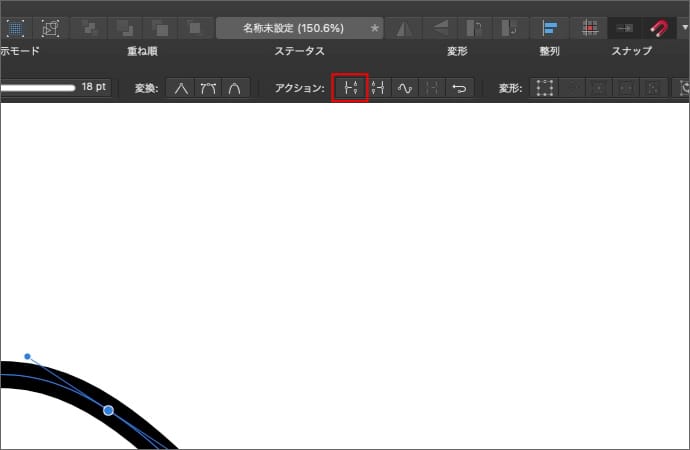Toggle the red magnet snapping button
The width and height of the screenshot is (690, 450).
point(659,27)
